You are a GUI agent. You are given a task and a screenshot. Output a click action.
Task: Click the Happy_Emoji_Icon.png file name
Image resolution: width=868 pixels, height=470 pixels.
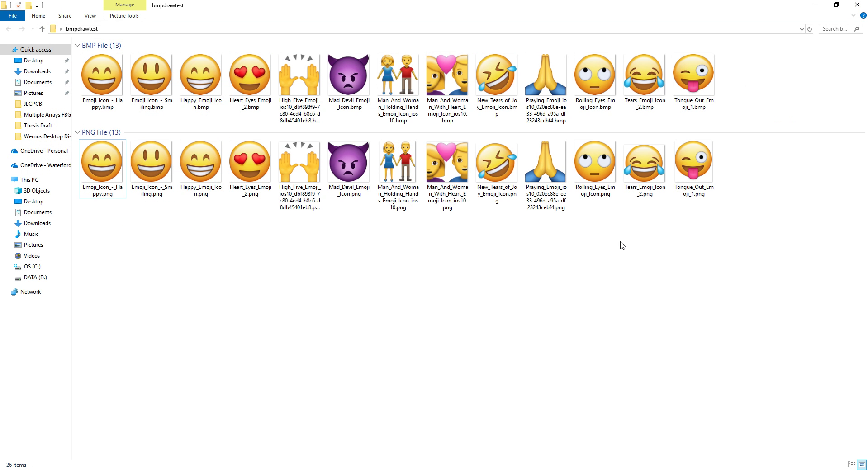click(201, 191)
